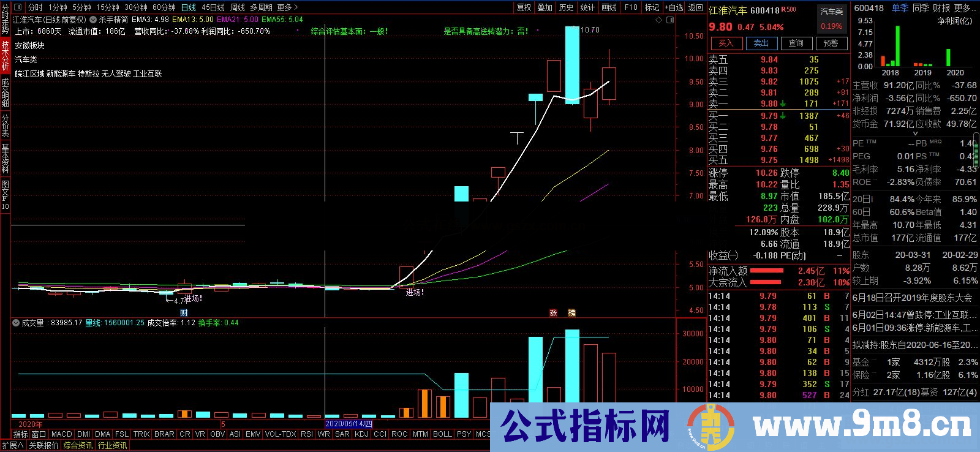
Task: Switch to the 15分钟 period
Action: [x=108, y=7]
